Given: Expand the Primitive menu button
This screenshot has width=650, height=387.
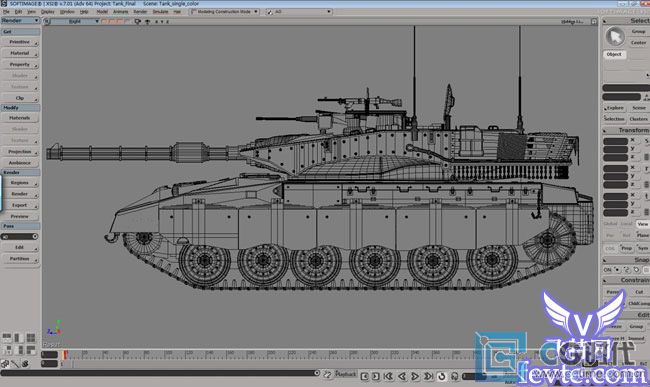Looking at the screenshot, I should pos(20,42).
